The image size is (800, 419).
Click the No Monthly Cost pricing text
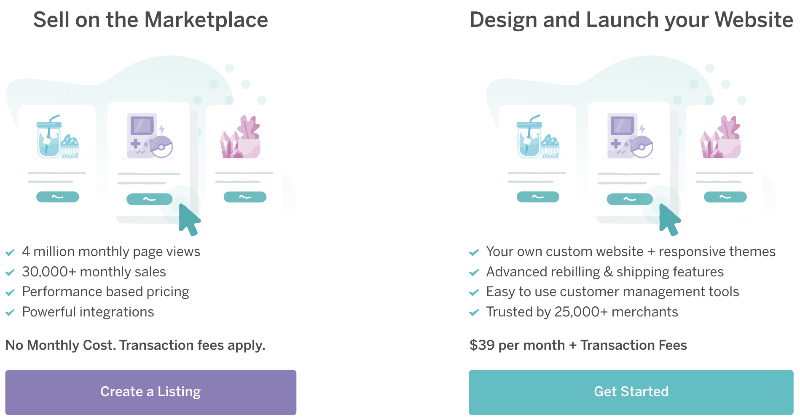[135, 346]
